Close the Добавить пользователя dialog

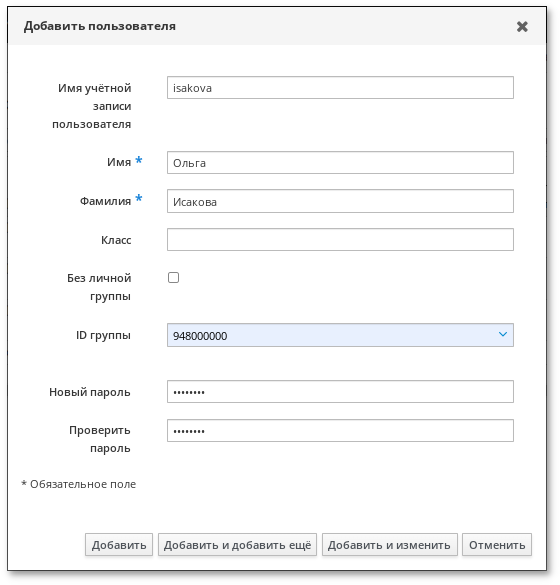point(522,26)
